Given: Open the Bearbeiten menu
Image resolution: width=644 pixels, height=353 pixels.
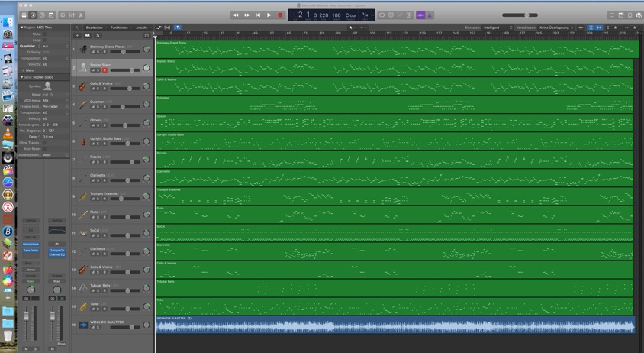Looking at the screenshot, I should click(x=96, y=28).
